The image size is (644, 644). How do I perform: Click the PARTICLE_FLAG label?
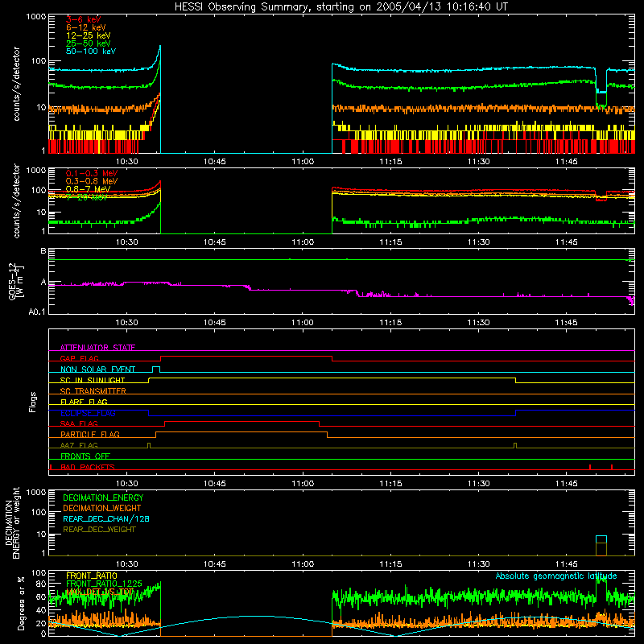pos(90,435)
